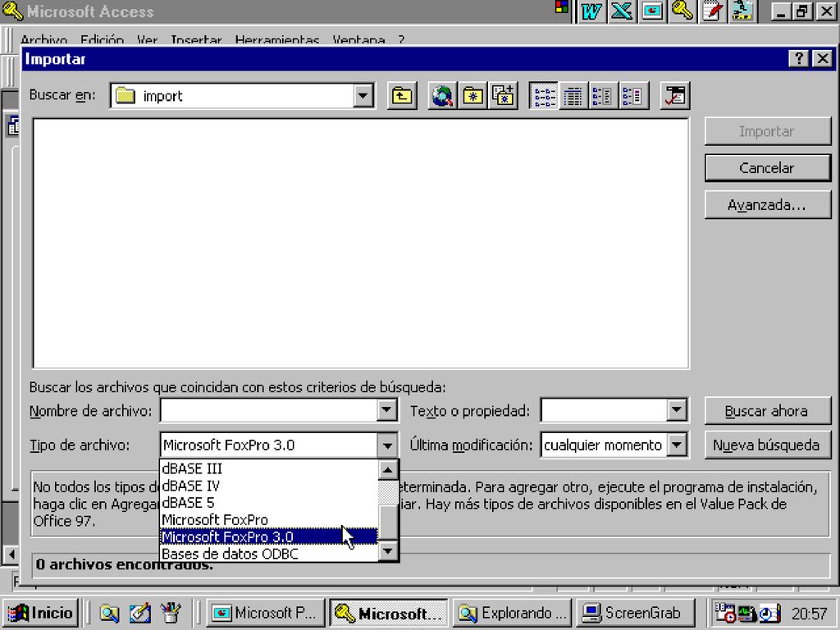Click the file type list scroll down arrow
The height and width of the screenshot is (630, 840).
[388, 551]
